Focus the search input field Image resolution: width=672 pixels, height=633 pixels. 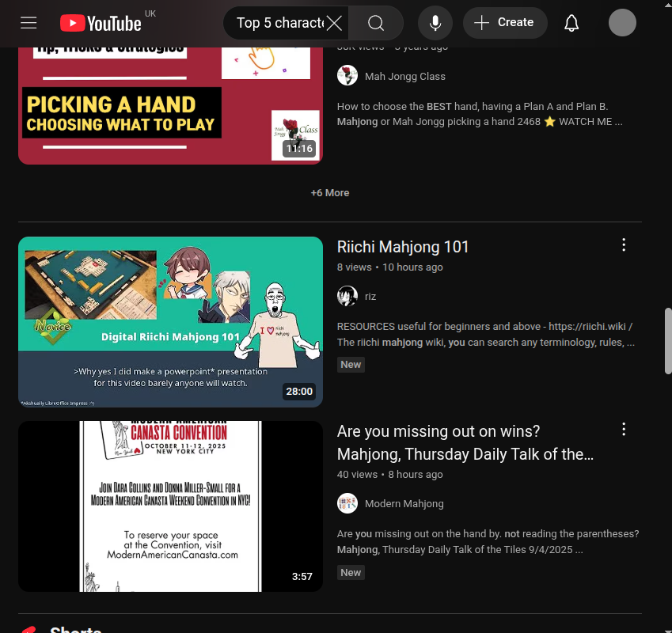[x=280, y=23]
